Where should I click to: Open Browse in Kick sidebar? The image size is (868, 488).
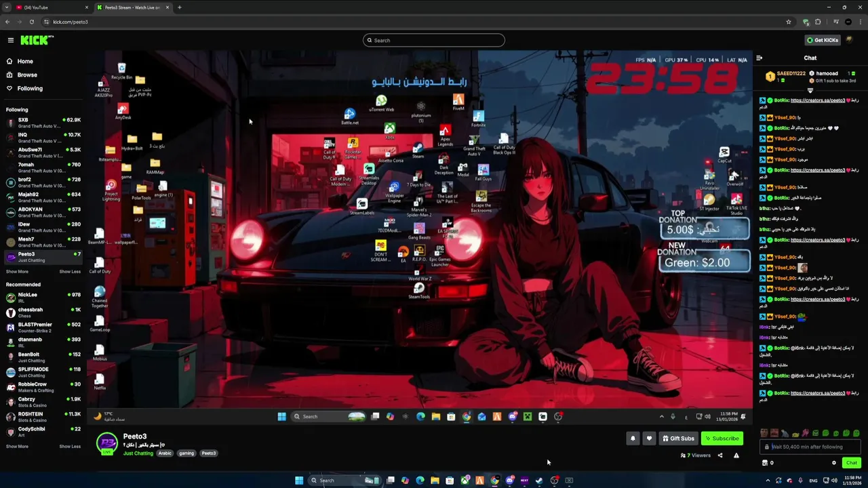(27, 75)
